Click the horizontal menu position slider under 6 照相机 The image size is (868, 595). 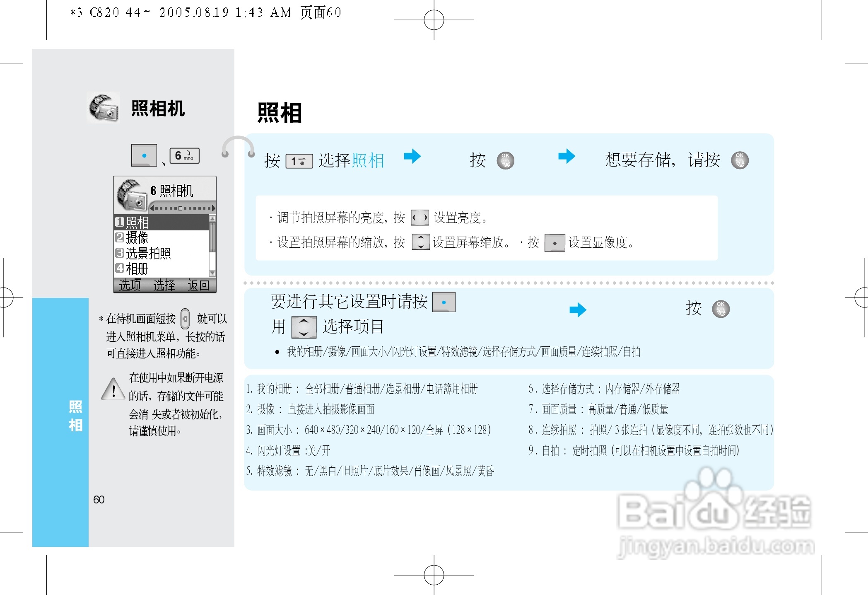182,208
